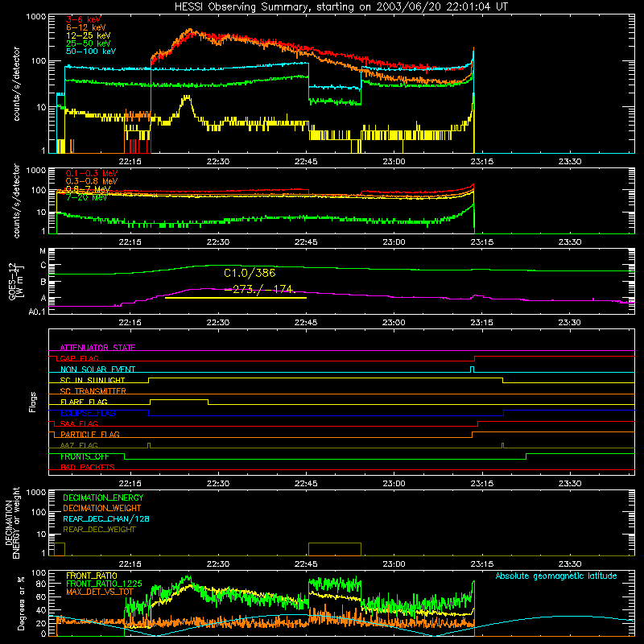The height and width of the screenshot is (644, 644).
Task: Click the "Degrees or %" axis label
Action: [21, 603]
